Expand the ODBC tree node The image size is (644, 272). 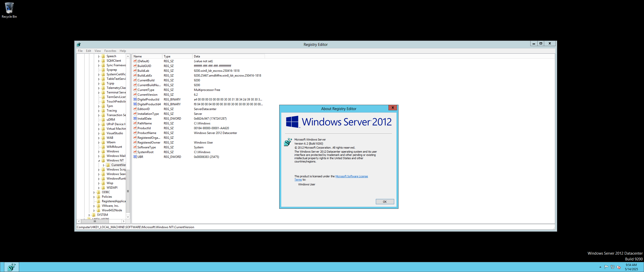(94, 192)
